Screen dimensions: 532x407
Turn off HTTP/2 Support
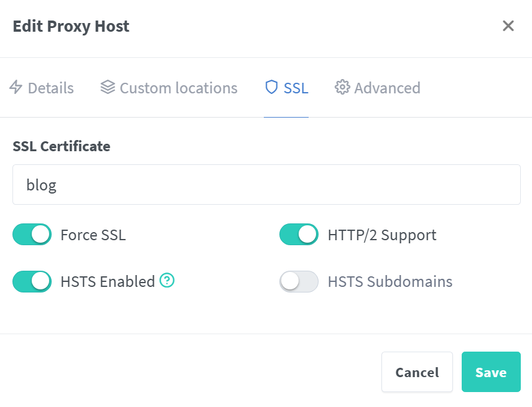(299, 235)
